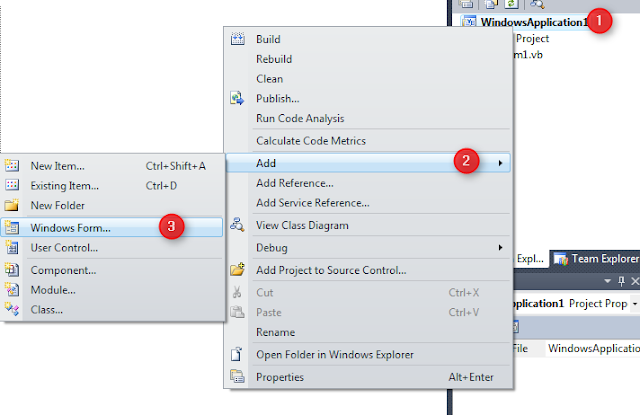This screenshot has height=415, width=640.
Task: Click the Class icon in Add submenu
Action: [12, 309]
